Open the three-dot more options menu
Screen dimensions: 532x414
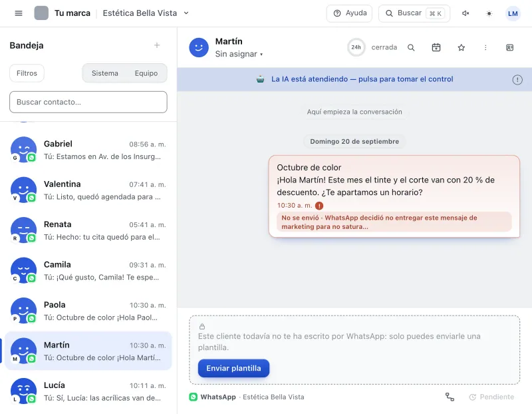coord(485,47)
